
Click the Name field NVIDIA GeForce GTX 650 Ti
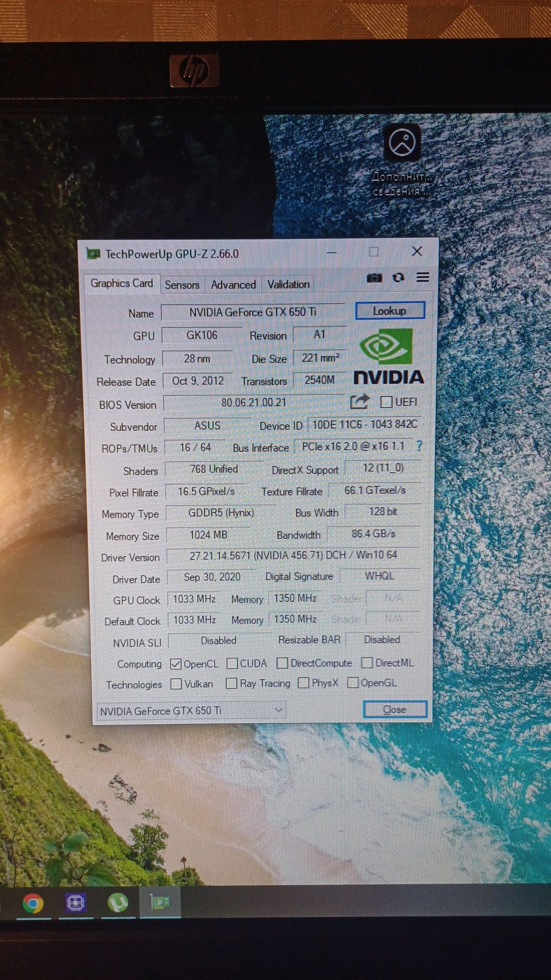point(253,312)
